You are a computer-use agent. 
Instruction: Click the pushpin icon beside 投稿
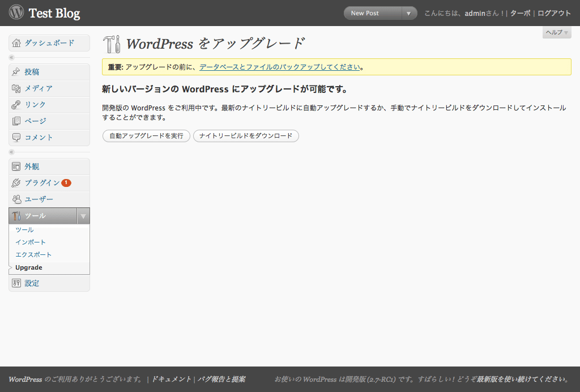pos(16,72)
